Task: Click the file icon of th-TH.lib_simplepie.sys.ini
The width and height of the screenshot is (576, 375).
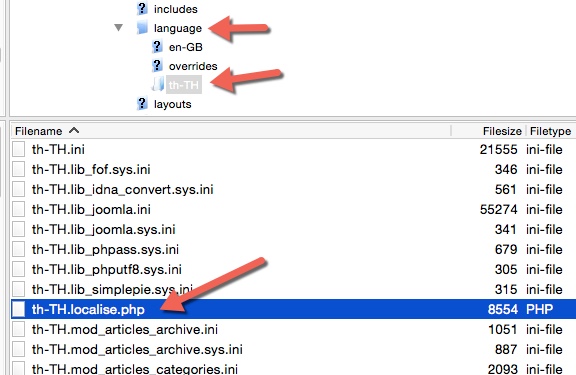Action: (18, 289)
